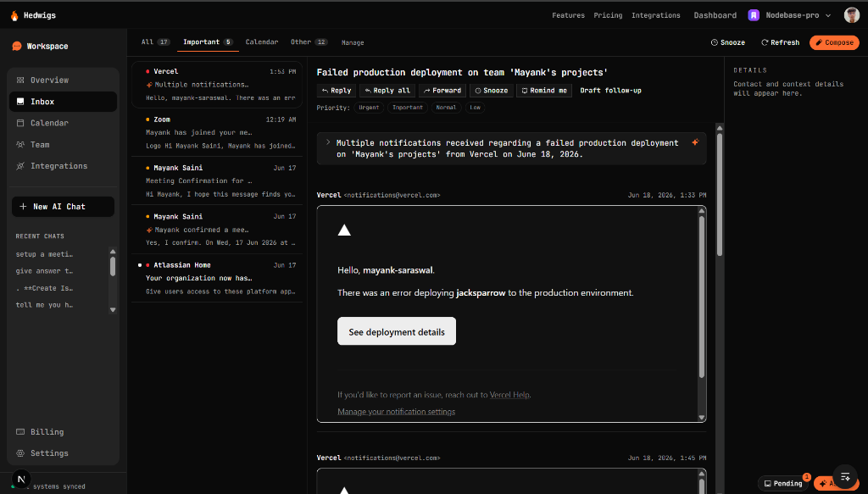Click the message thread scrollbar
Viewport: 868px width, 494px height.
click(720, 193)
